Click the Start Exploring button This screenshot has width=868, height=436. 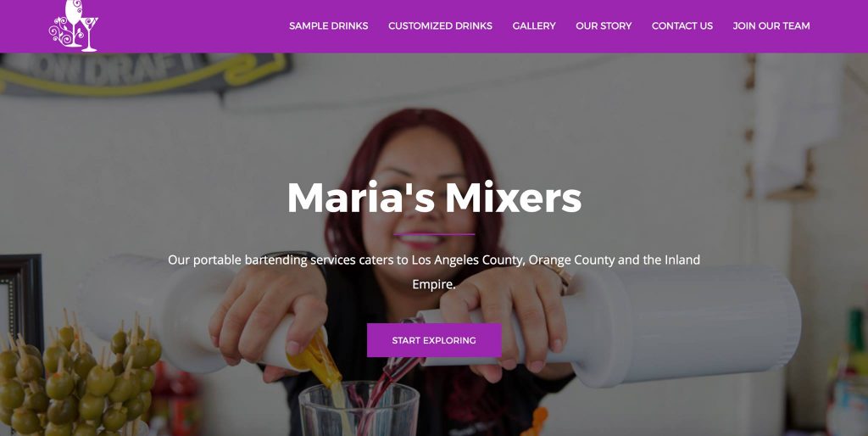pos(434,340)
